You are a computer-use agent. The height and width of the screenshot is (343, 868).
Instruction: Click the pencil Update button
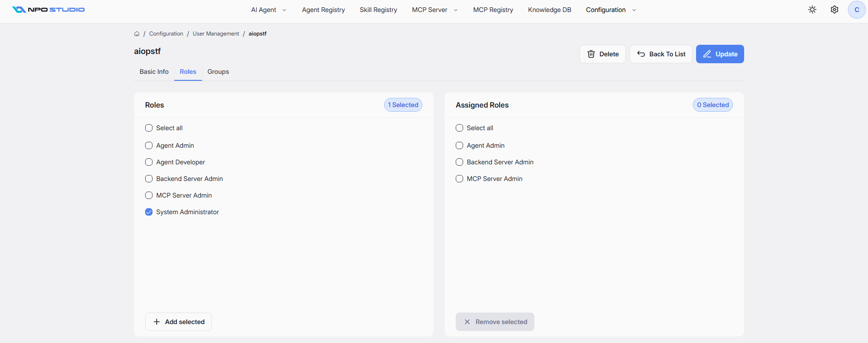click(720, 54)
